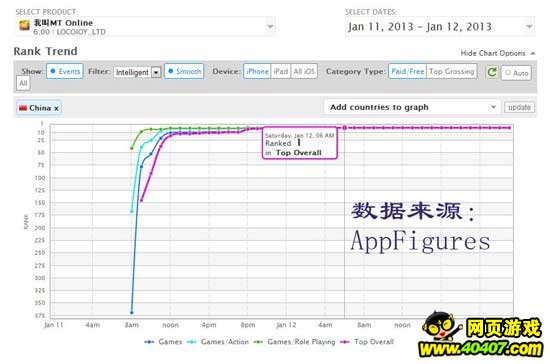Select Top Grossing category type
This screenshot has height=364, width=550.
451,71
